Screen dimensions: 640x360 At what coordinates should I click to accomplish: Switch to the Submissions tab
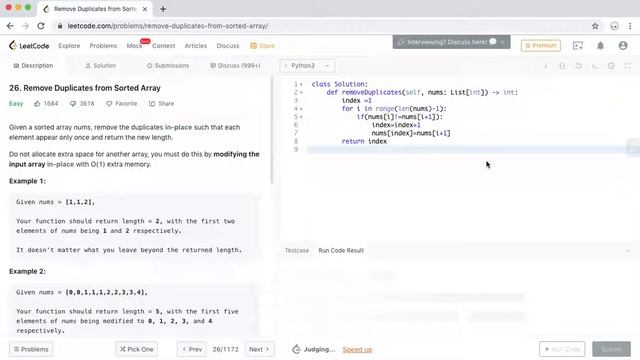pos(168,66)
